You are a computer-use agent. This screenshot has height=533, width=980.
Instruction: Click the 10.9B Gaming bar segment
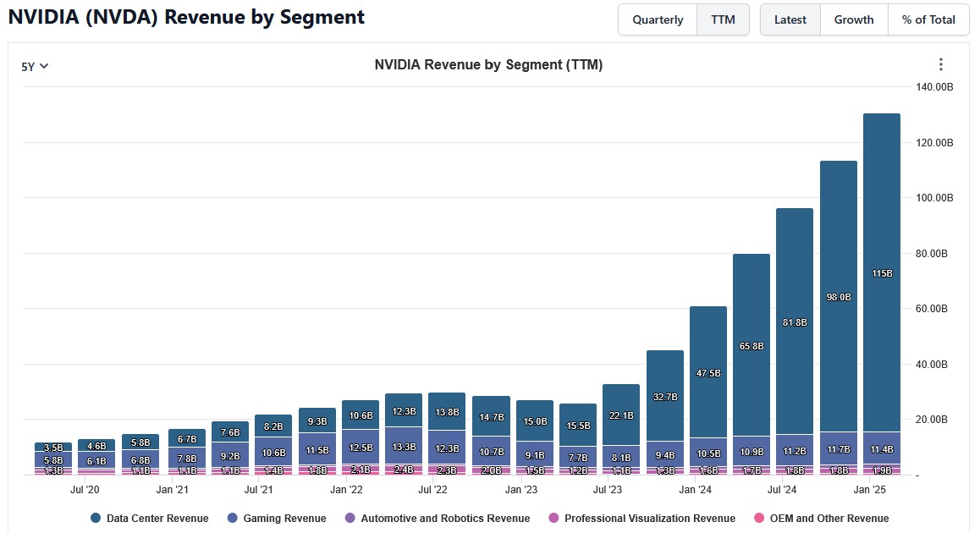pos(752,451)
